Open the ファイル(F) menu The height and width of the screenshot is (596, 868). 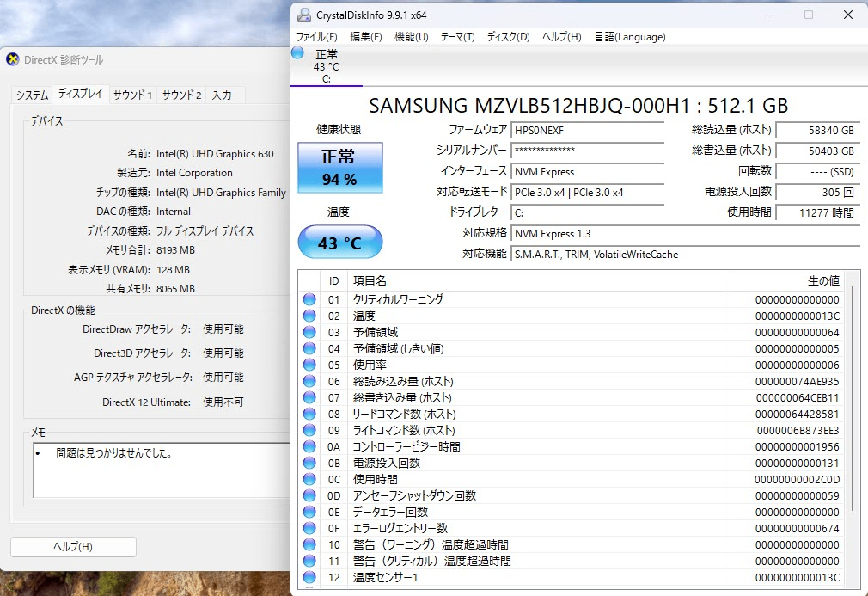[316, 37]
